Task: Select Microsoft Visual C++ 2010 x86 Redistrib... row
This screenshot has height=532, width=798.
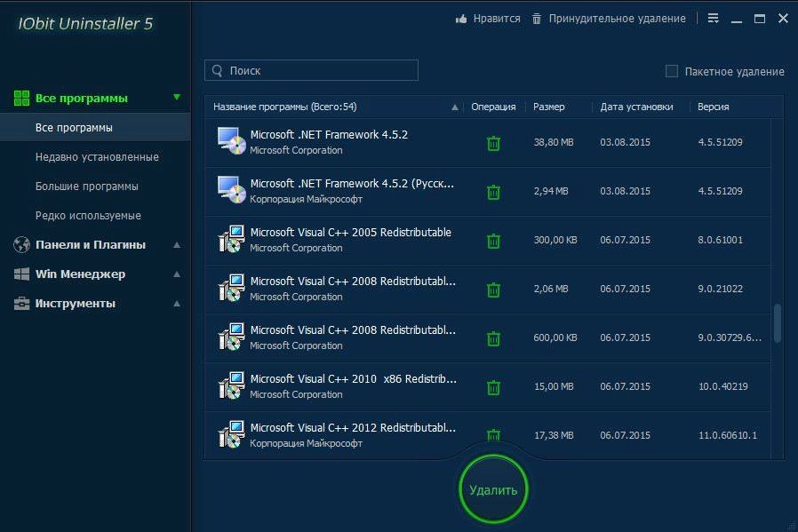Action: pos(488,386)
